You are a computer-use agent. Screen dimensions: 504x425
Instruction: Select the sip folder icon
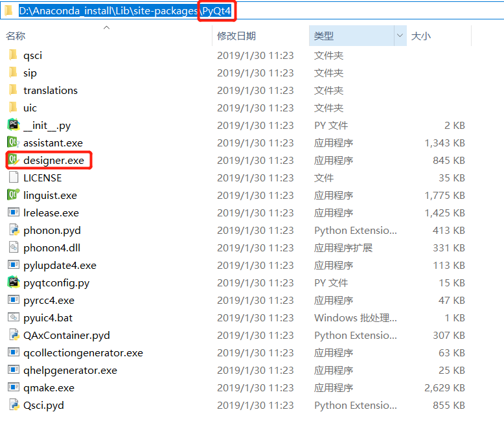13,73
